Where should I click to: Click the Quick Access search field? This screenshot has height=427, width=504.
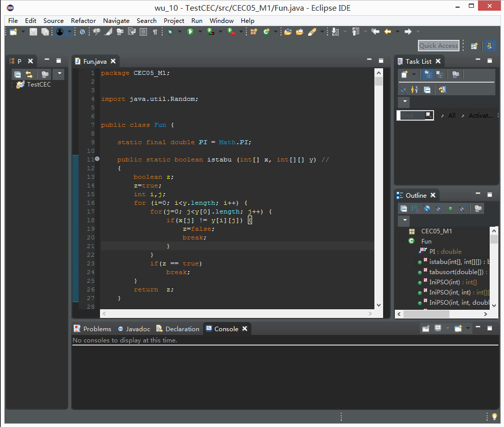click(x=438, y=45)
